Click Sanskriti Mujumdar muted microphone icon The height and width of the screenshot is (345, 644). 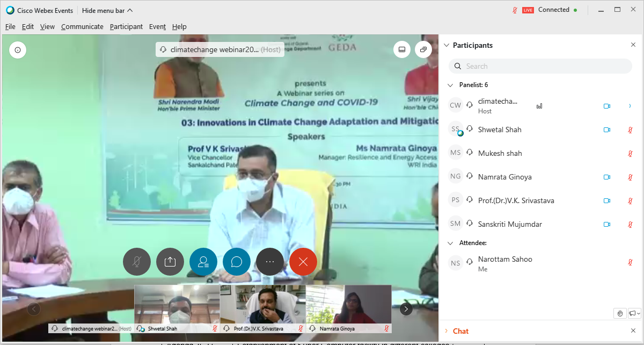(x=631, y=224)
